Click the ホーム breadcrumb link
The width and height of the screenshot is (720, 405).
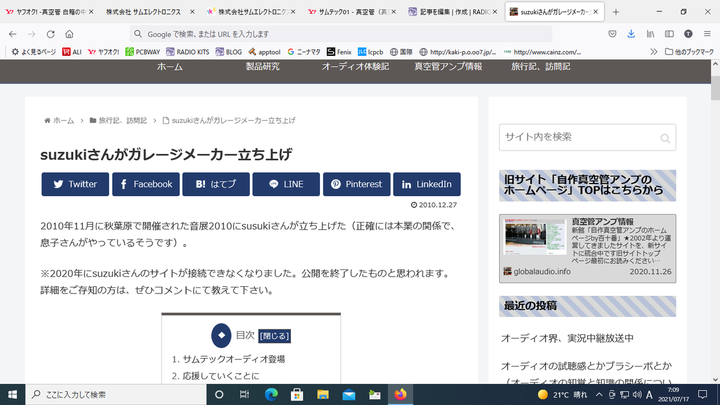click(63, 120)
